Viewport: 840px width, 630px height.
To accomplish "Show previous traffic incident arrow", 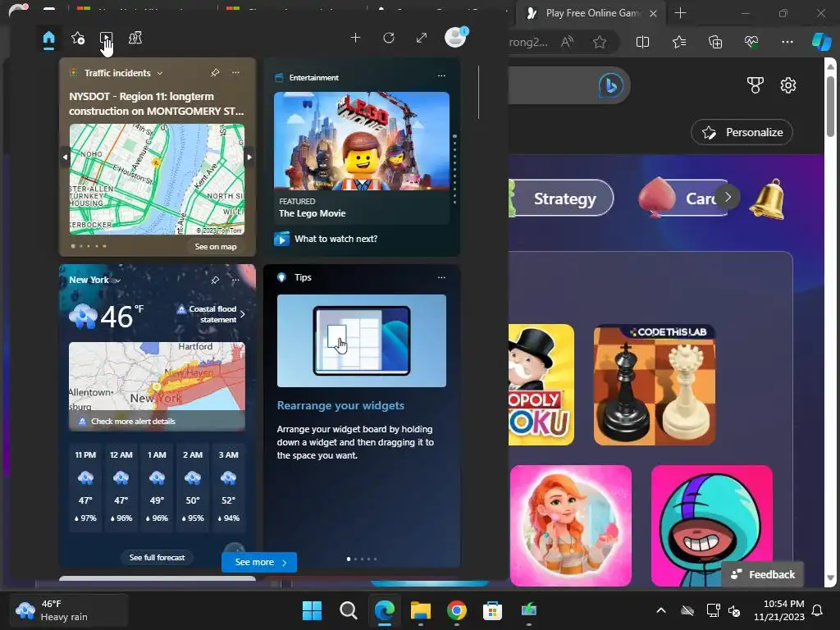I will tap(65, 157).
